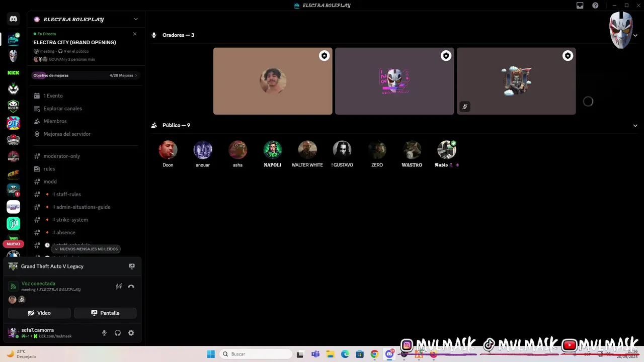Open the help question mark icon
Screen dimensions: 644x362
click(595, 6)
